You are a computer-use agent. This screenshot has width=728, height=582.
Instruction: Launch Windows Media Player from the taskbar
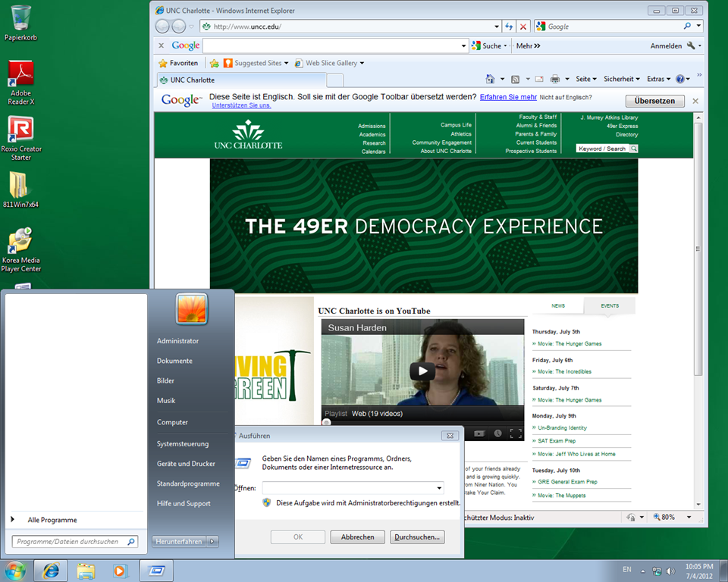120,570
